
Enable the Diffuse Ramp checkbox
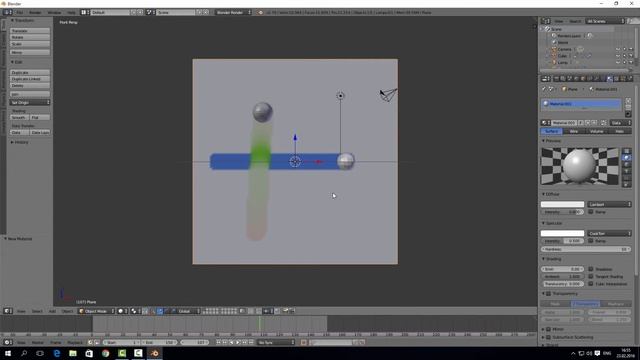point(591,212)
